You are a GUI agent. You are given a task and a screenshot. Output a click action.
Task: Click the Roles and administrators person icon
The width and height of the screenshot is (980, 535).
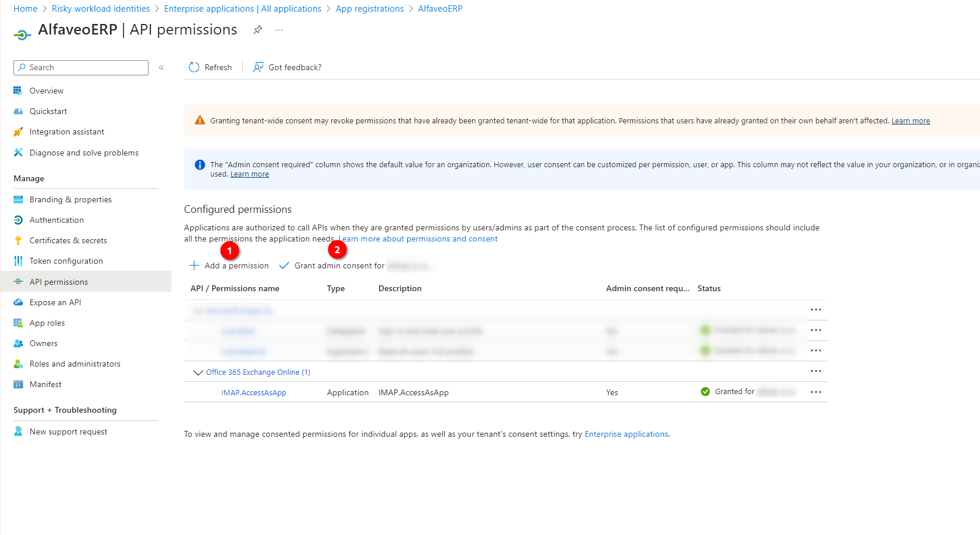click(x=18, y=364)
